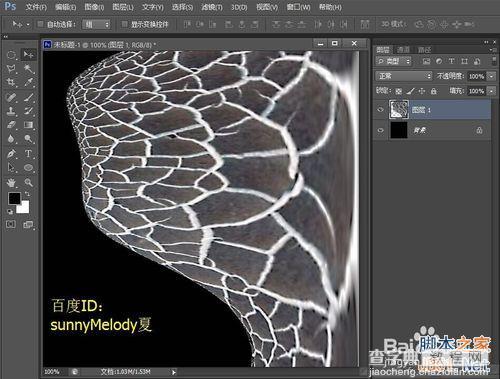Click the 背景 layer black thumbnail

point(399,130)
